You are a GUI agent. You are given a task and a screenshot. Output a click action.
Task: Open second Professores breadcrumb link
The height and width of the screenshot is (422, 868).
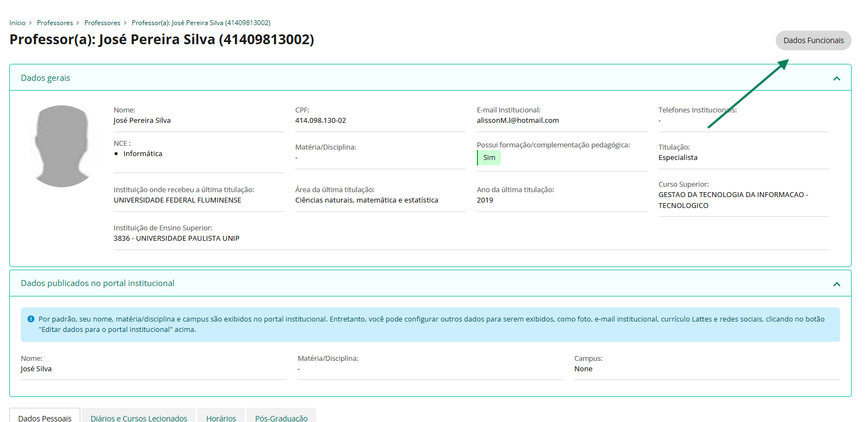pos(102,23)
